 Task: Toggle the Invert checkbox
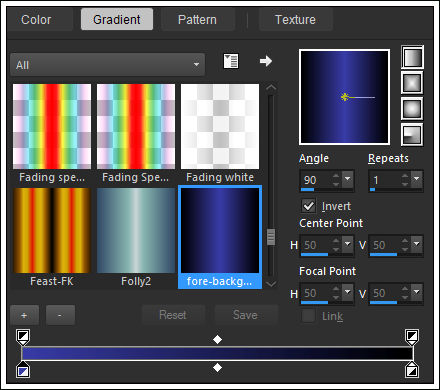tap(308, 206)
